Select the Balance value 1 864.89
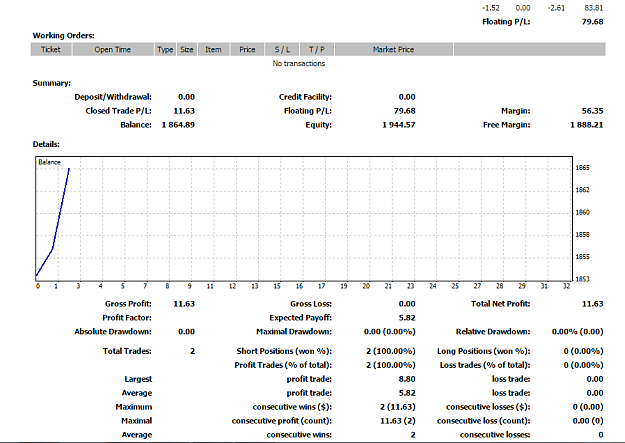 [178, 125]
